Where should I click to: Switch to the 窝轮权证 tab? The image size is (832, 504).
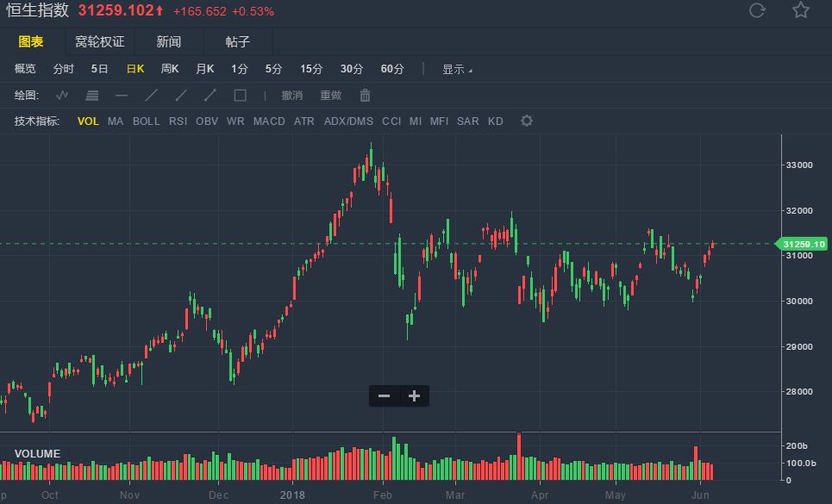(99, 41)
